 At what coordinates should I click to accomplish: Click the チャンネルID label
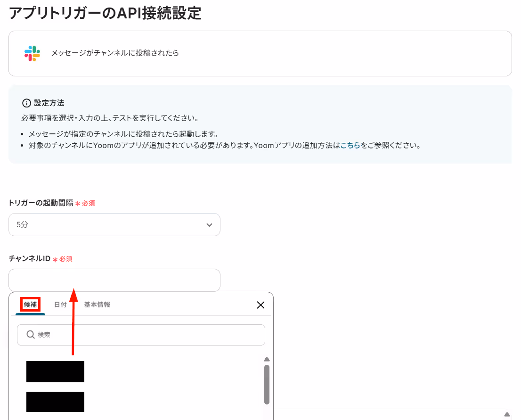[30, 259]
